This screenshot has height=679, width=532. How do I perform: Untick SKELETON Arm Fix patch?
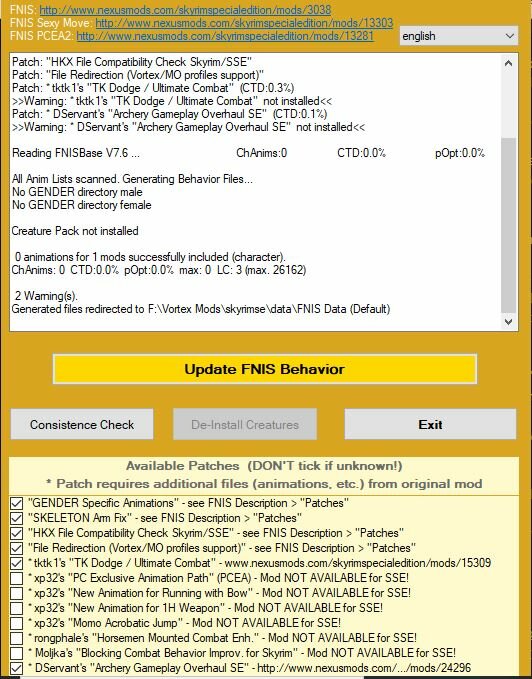coord(16,518)
